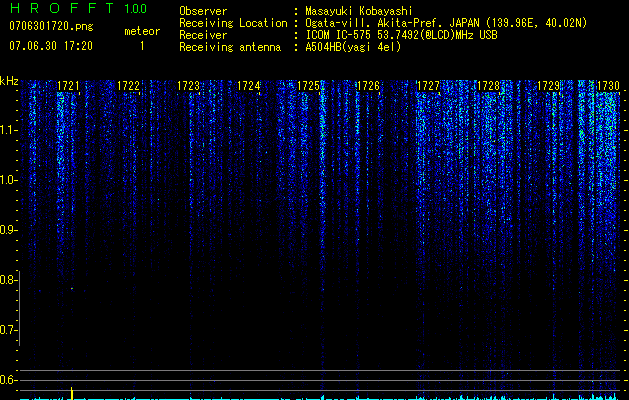Click the meteor count value 1
This screenshot has height=400, width=629.
142,46
